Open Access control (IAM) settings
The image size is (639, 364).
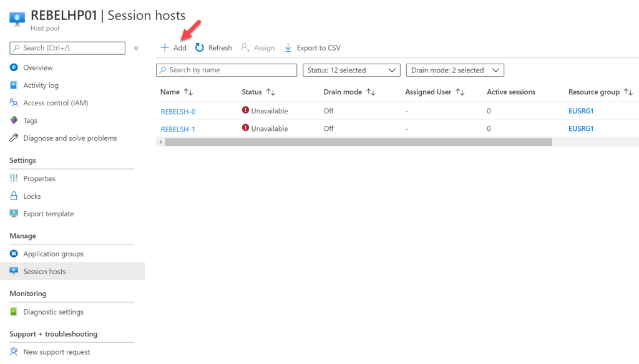[14, 102]
